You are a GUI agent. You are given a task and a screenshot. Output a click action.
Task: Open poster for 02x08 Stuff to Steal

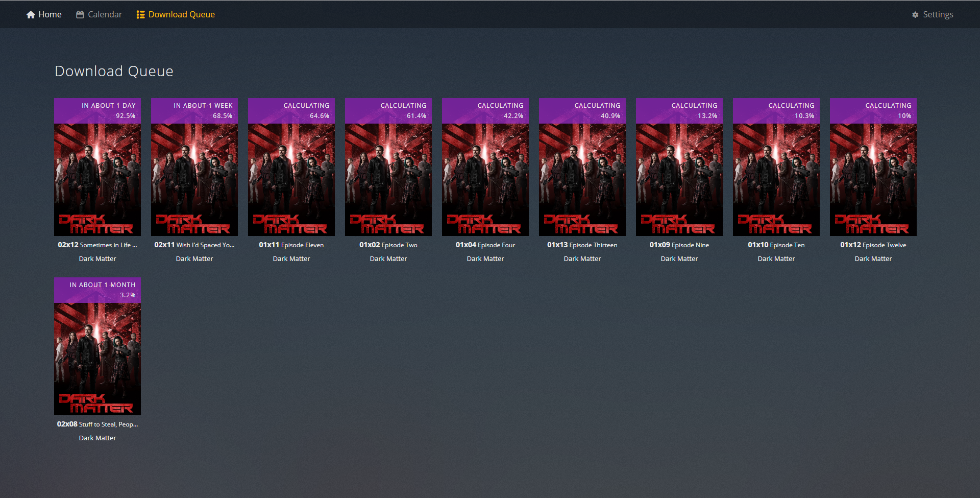tap(97, 358)
